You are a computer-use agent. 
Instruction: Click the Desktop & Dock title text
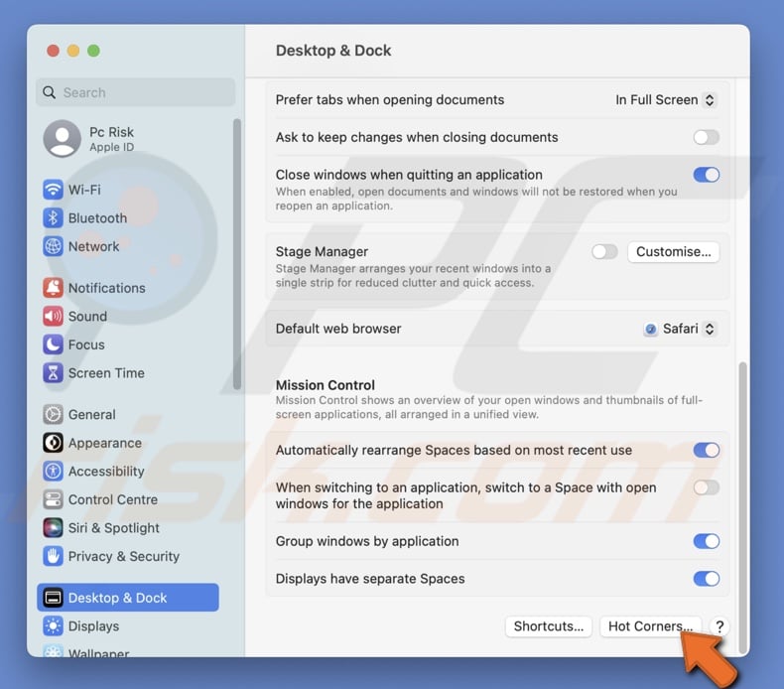333,51
